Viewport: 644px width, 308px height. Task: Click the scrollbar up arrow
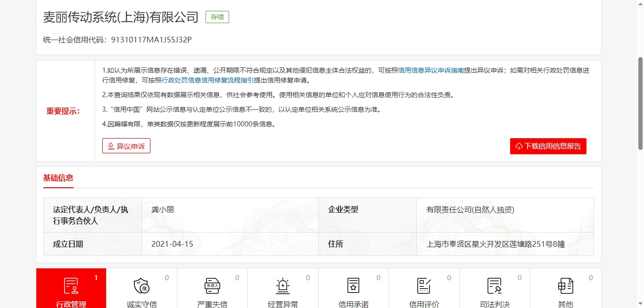pyautogui.click(x=640, y=4)
